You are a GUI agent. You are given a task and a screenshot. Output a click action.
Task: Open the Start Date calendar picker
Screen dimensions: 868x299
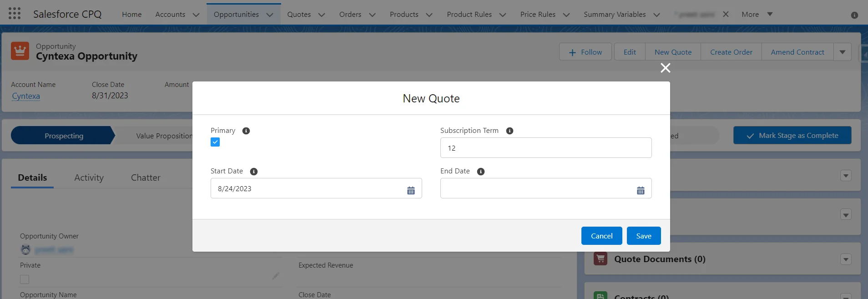click(411, 191)
